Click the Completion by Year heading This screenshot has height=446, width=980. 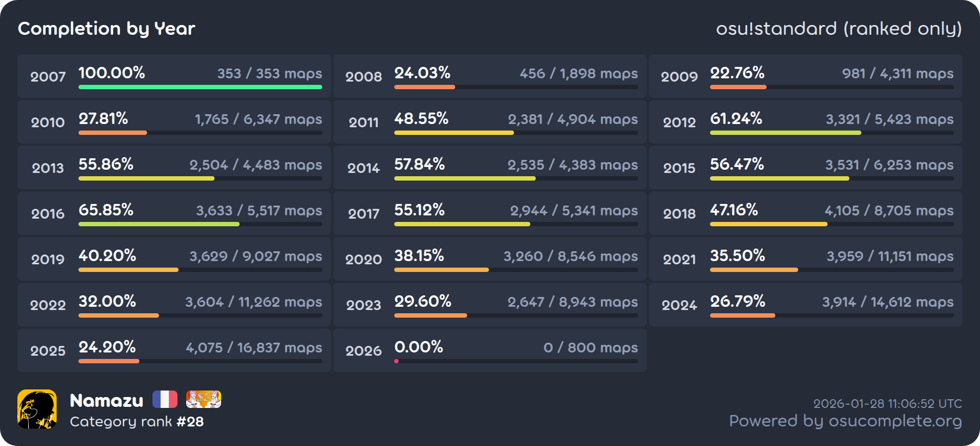click(x=107, y=28)
